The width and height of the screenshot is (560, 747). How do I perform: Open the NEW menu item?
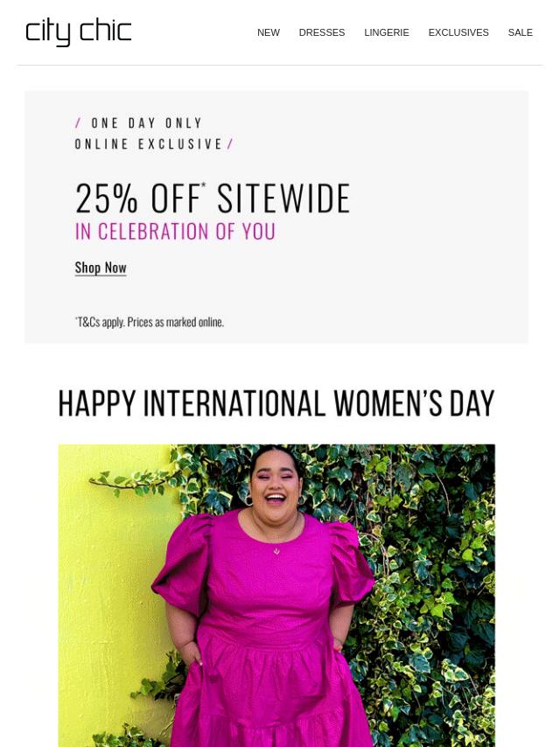pyautogui.click(x=269, y=32)
